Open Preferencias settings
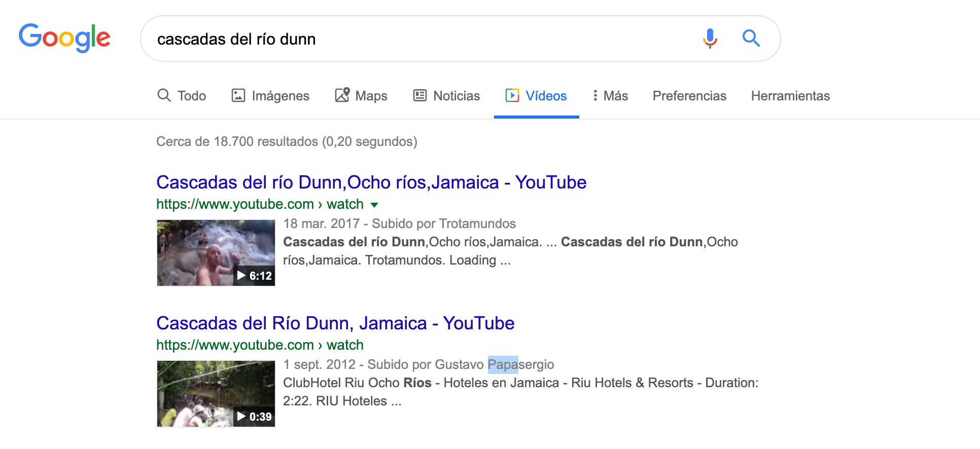This screenshot has width=980, height=449. tap(689, 96)
